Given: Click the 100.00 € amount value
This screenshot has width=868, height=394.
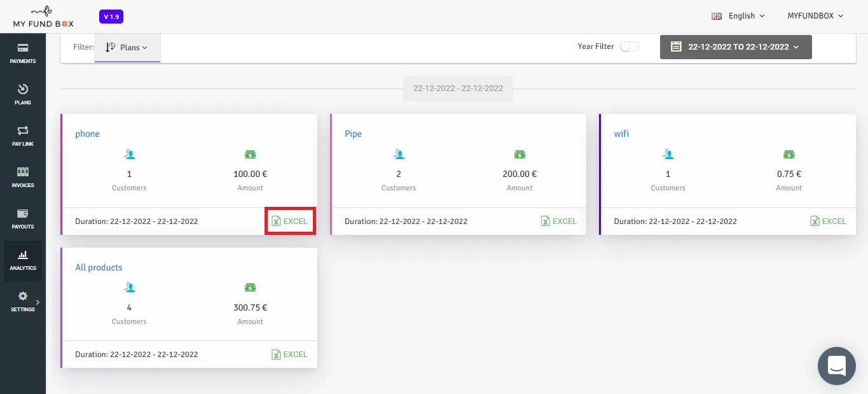Looking at the screenshot, I should click(x=251, y=174).
